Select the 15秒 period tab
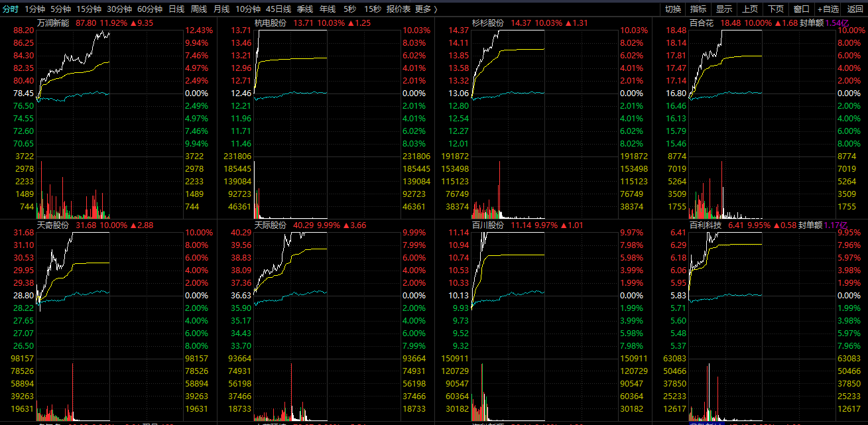This screenshot has height=425, width=868. (372, 9)
